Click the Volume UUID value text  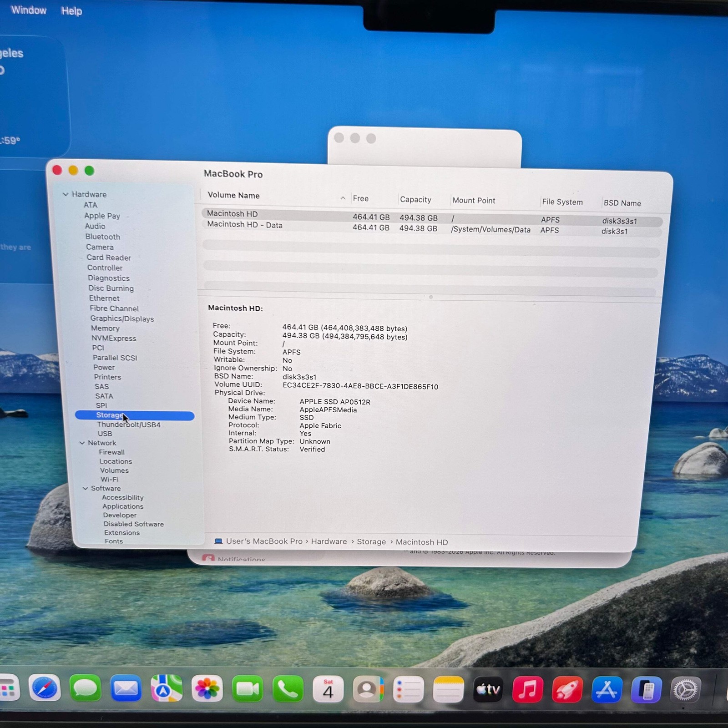pyautogui.click(x=360, y=386)
